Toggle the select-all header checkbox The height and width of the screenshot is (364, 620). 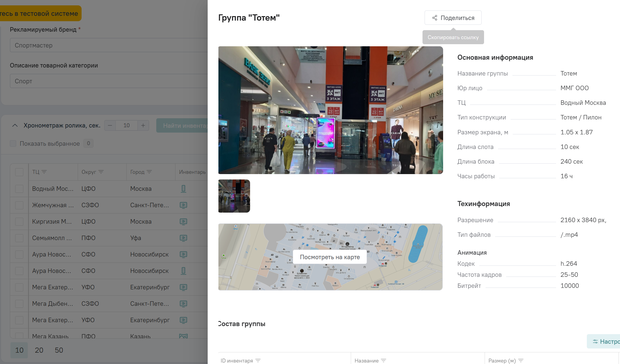[x=19, y=172]
